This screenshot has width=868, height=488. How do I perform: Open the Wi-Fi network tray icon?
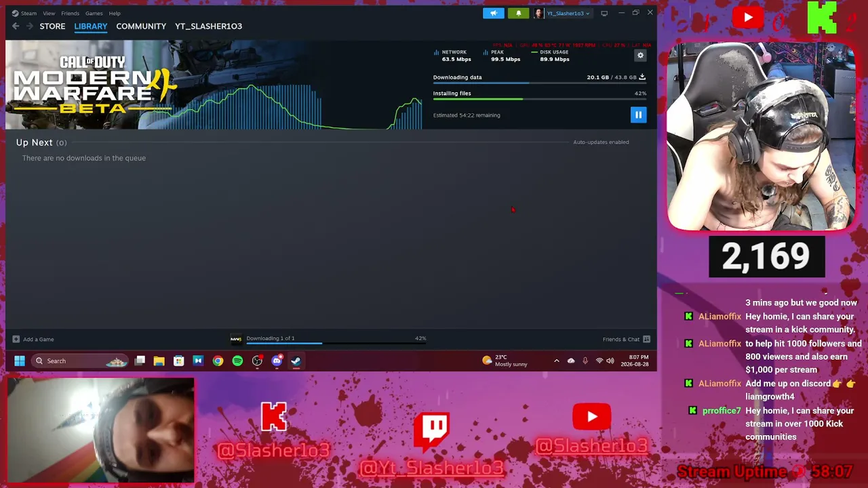pyautogui.click(x=599, y=361)
